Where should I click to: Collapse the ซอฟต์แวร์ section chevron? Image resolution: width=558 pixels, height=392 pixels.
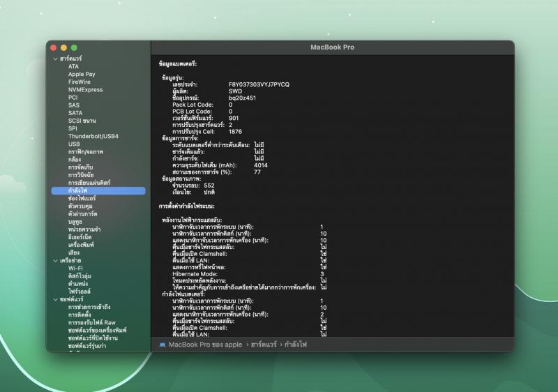coord(56,299)
